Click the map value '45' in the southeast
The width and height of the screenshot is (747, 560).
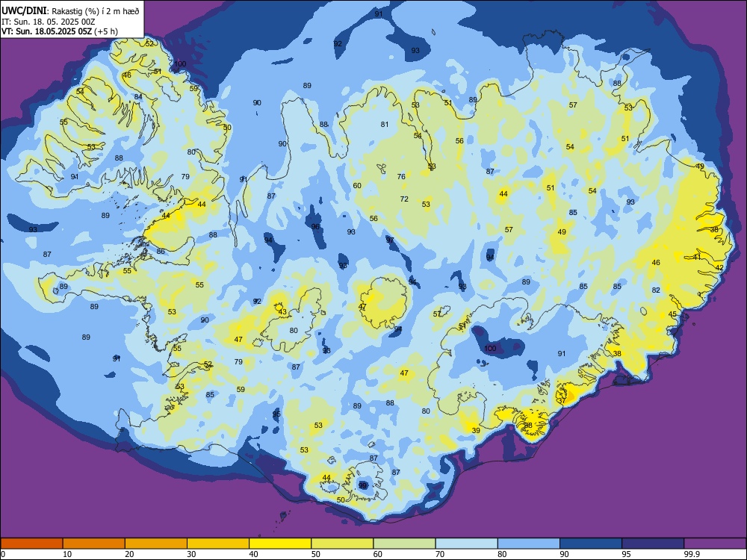[672, 314]
